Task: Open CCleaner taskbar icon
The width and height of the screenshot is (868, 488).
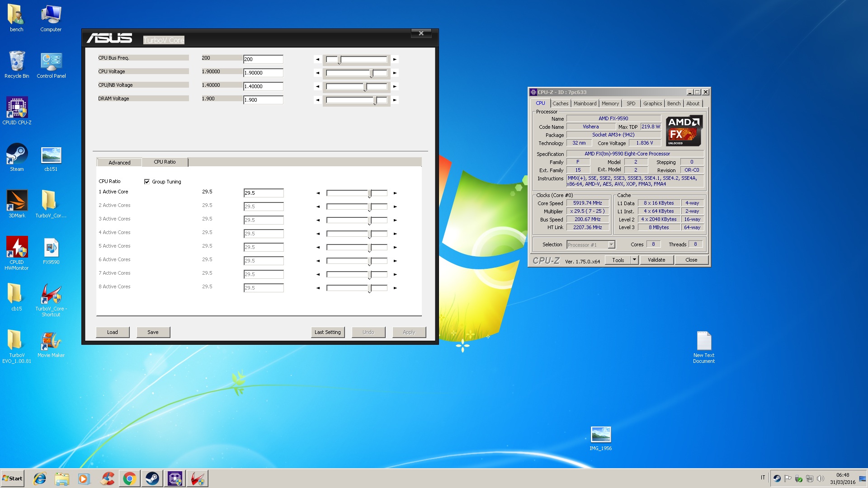Action: [x=107, y=479]
